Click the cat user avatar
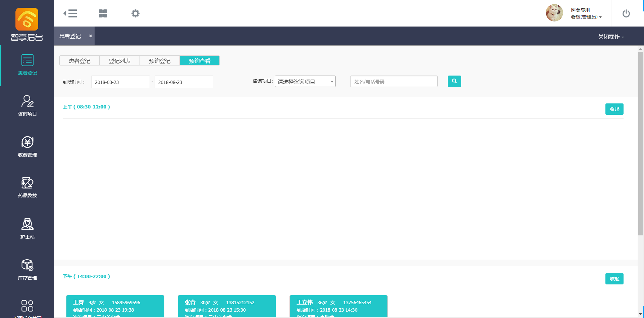644x318 pixels. [x=554, y=13]
